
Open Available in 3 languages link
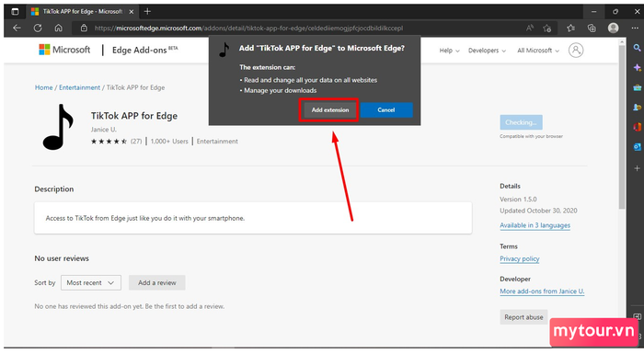pyautogui.click(x=535, y=225)
